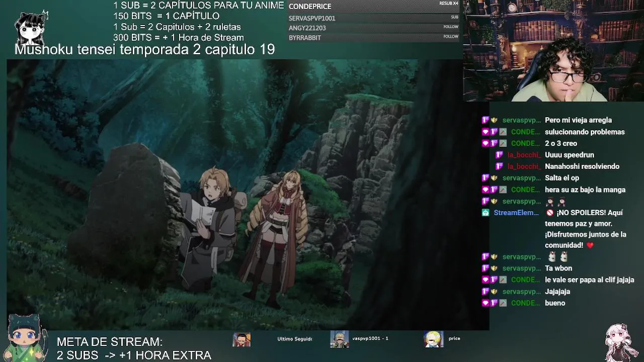644x362 pixels.
Task: Click the dancing emotes above the StreamElements message
Action: (556, 202)
